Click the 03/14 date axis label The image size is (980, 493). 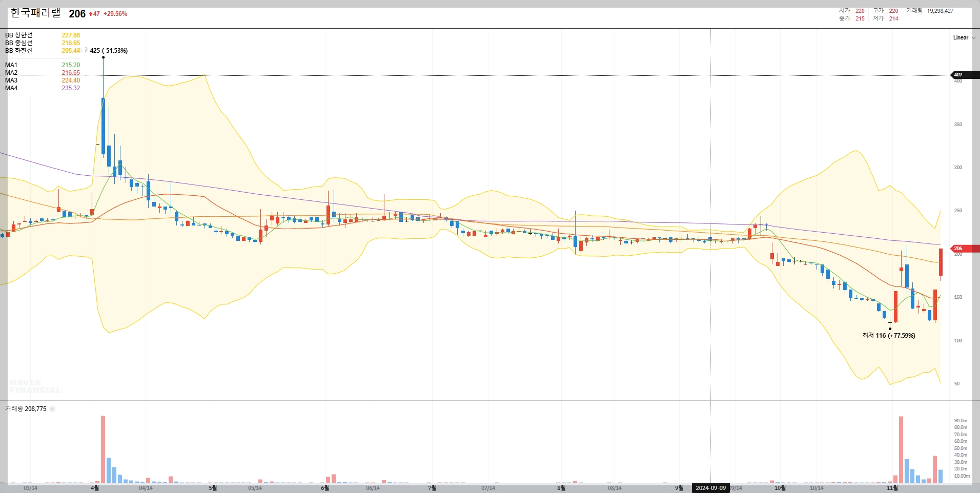[30, 488]
